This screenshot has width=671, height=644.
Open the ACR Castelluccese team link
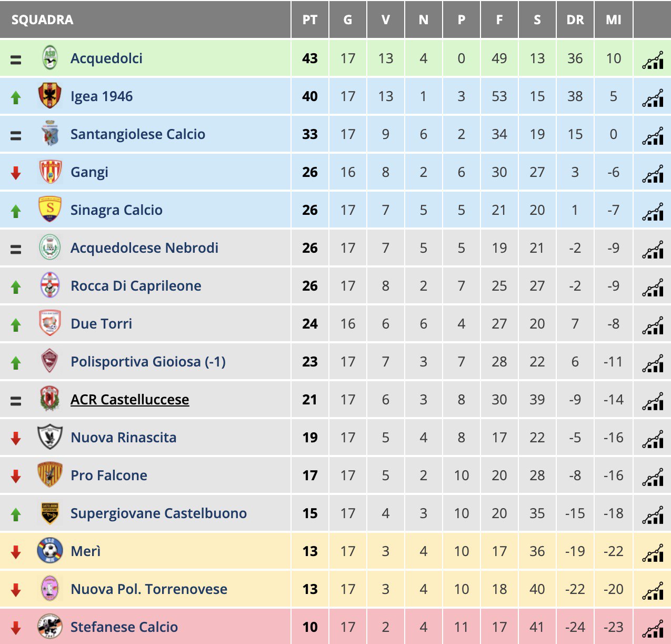[130, 400]
